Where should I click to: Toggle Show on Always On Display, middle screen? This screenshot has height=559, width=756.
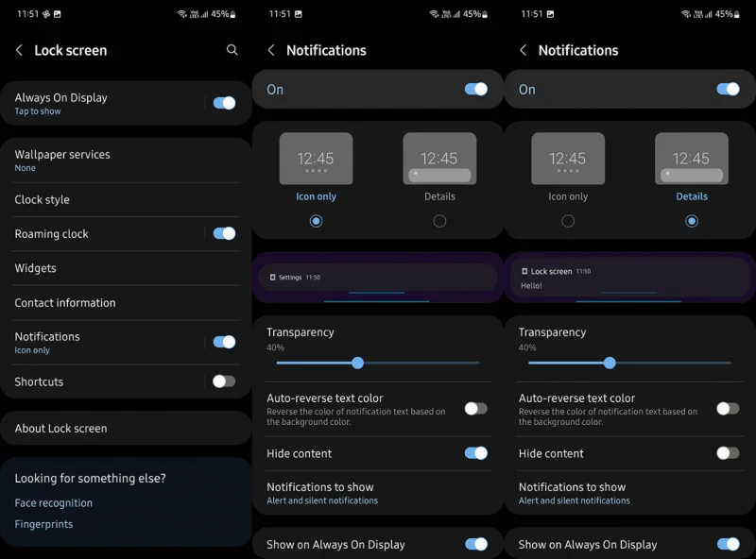click(476, 544)
